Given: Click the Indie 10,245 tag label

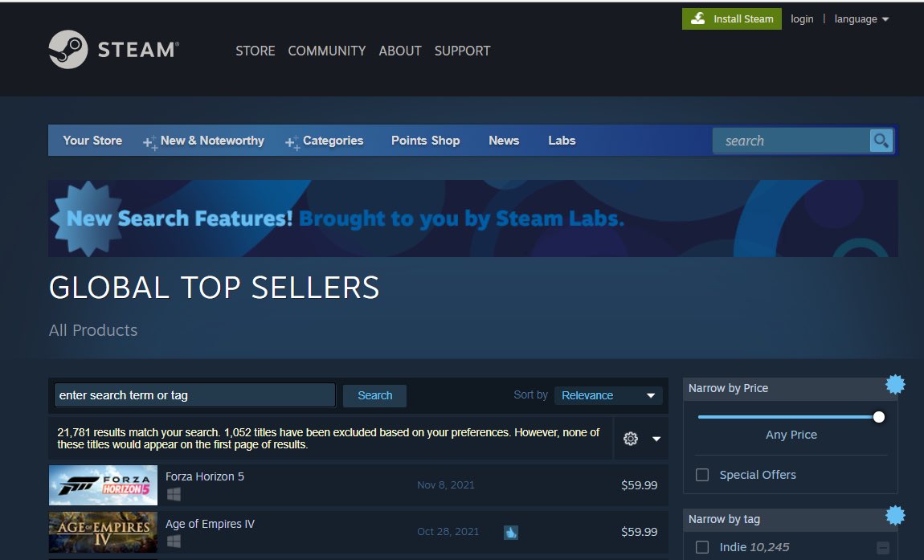Looking at the screenshot, I should [x=754, y=547].
